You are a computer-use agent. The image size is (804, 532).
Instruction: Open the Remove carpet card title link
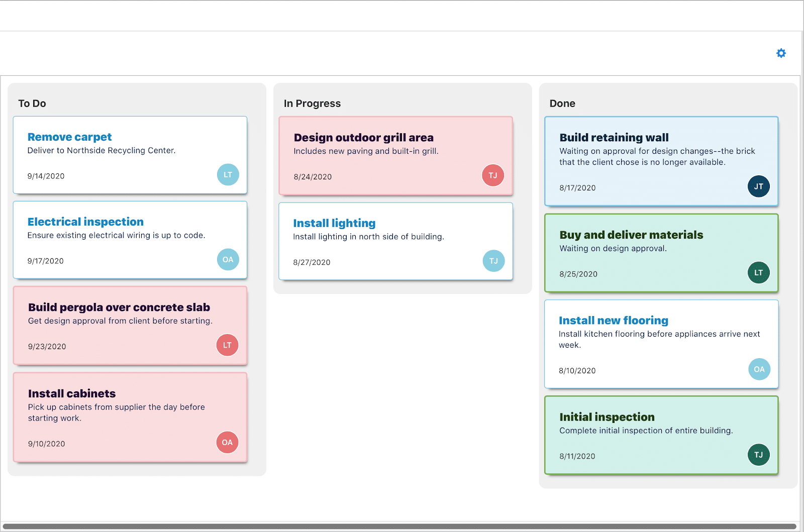pyautogui.click(x=69, y=137)
